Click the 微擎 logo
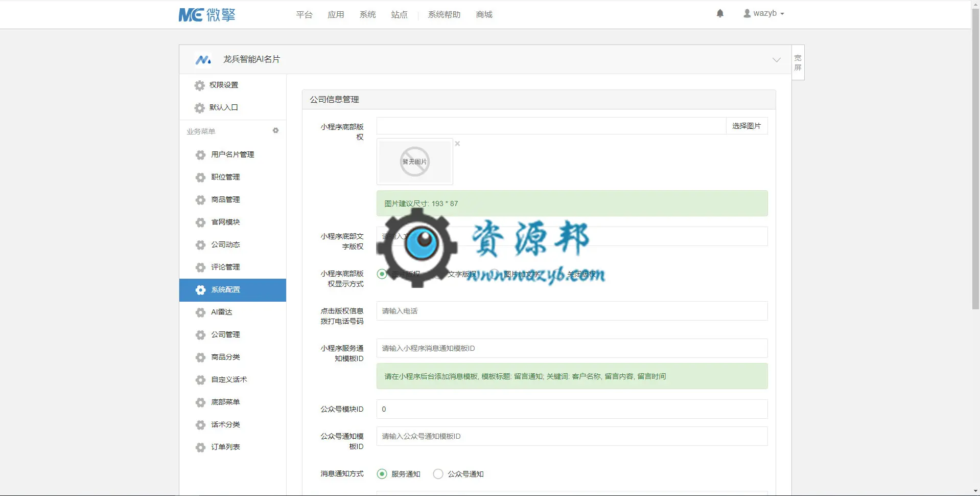 (x=207, y=14)
